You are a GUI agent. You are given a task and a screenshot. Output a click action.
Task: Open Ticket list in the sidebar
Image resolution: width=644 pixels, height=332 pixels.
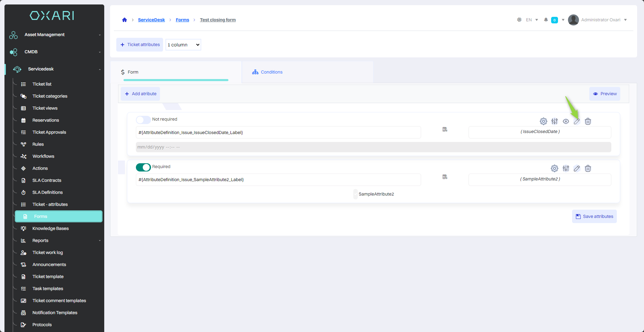pyautogui.click(x=42, y=84)
